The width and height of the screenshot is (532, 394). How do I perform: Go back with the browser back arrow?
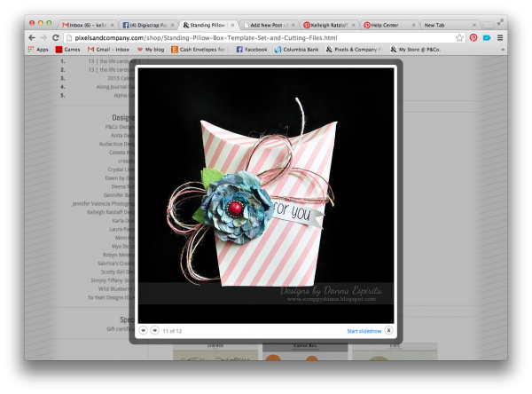click(x=32, y=37)
